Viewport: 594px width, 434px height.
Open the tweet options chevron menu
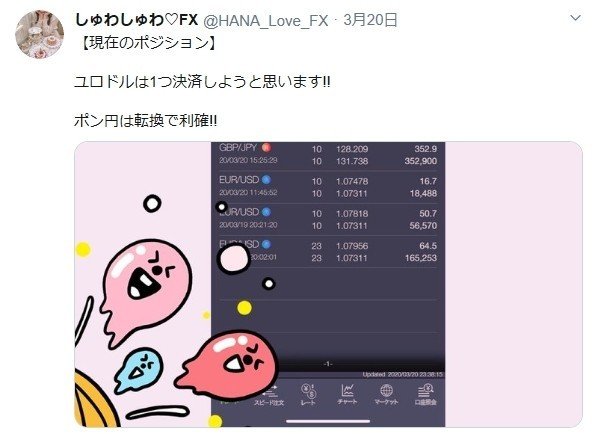(575, 18)
